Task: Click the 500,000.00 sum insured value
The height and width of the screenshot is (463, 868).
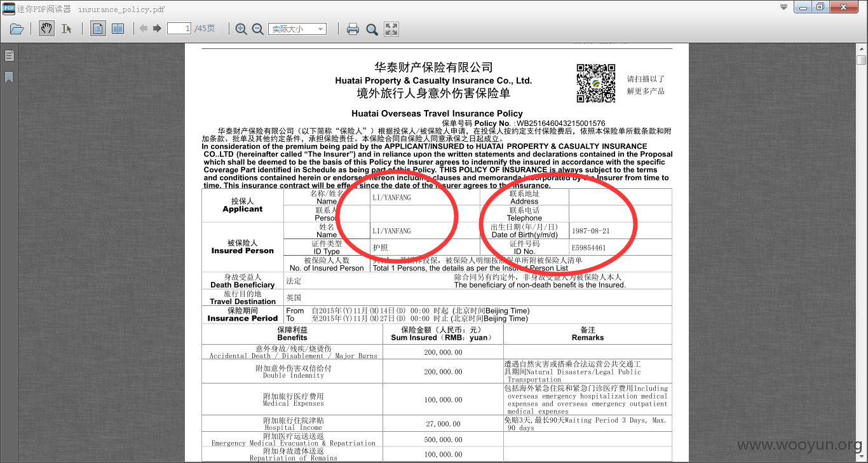Action: point(443,439)
